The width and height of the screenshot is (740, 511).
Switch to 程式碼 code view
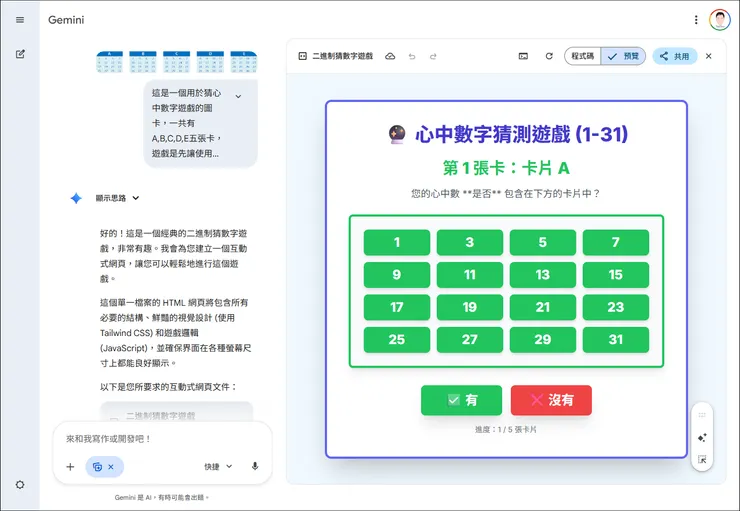coord(582,56)
